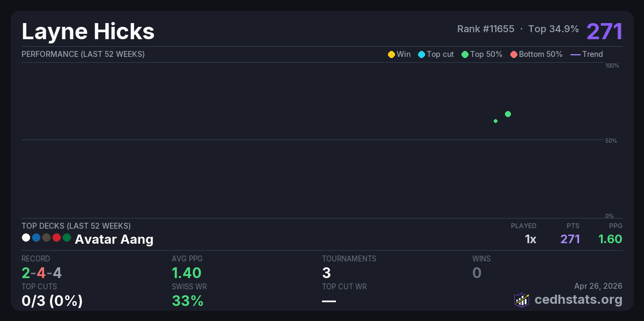Image resolution: width=644 pixels, height=321 pixels.
Task: Open the Avatar Aang deck link
Action: pyautogui.click(x=114, y=239)
